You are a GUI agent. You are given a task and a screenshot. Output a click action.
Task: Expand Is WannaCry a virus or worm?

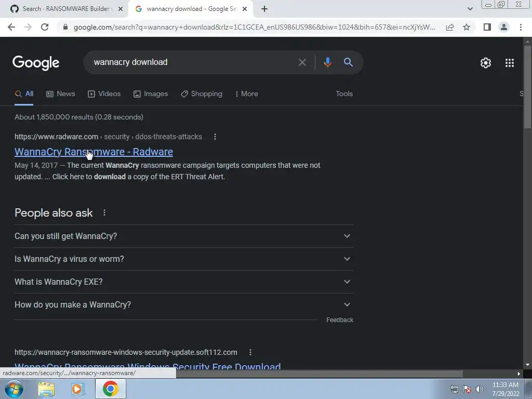[184, 259]
